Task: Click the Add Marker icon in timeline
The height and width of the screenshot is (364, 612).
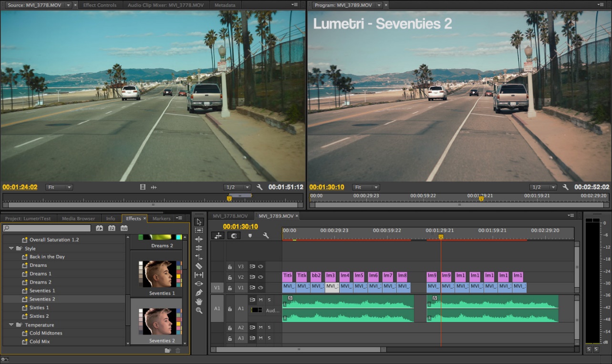Action: [250, 235]
